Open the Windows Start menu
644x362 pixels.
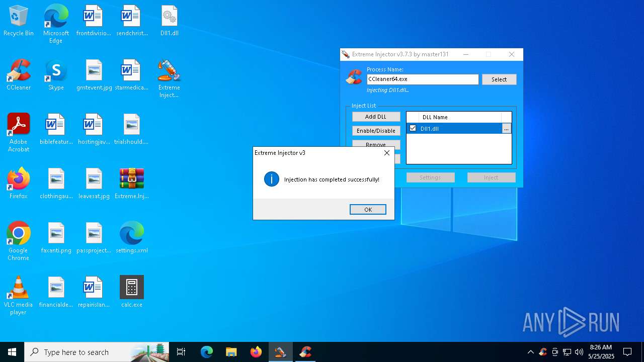coord(12,352)
